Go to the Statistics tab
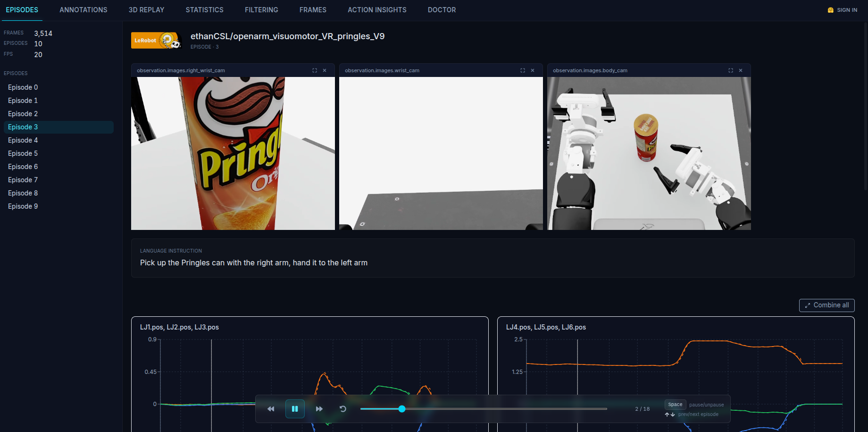Viewport: 868px width, 432px height. [x=204, y=10]
